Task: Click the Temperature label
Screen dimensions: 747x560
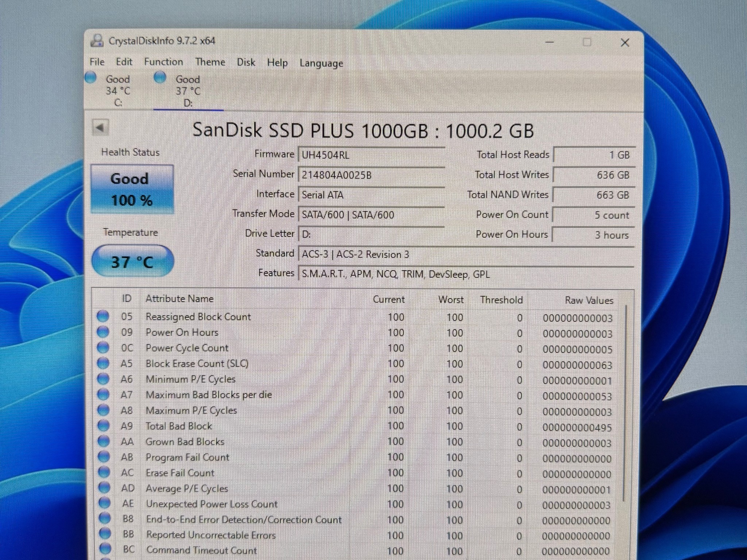Action: [131, 232]
